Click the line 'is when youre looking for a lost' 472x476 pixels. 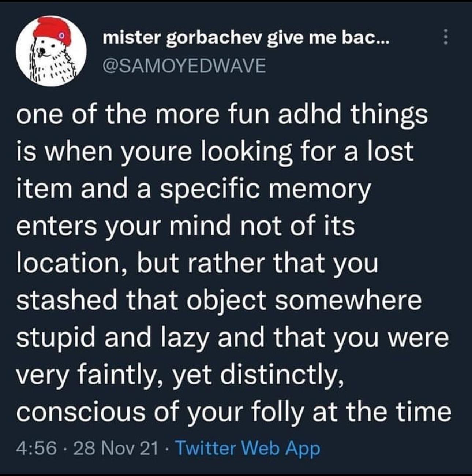click(215, 152)
